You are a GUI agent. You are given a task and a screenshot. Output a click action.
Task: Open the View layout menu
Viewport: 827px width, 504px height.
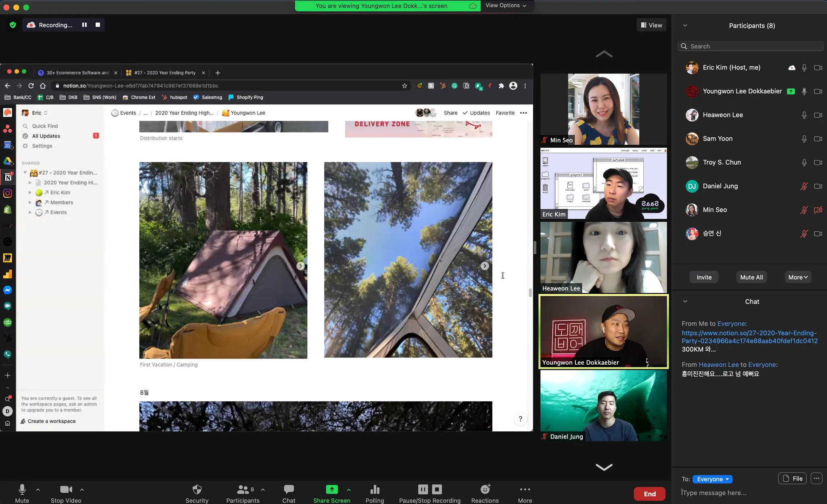(x=651, y=25)
